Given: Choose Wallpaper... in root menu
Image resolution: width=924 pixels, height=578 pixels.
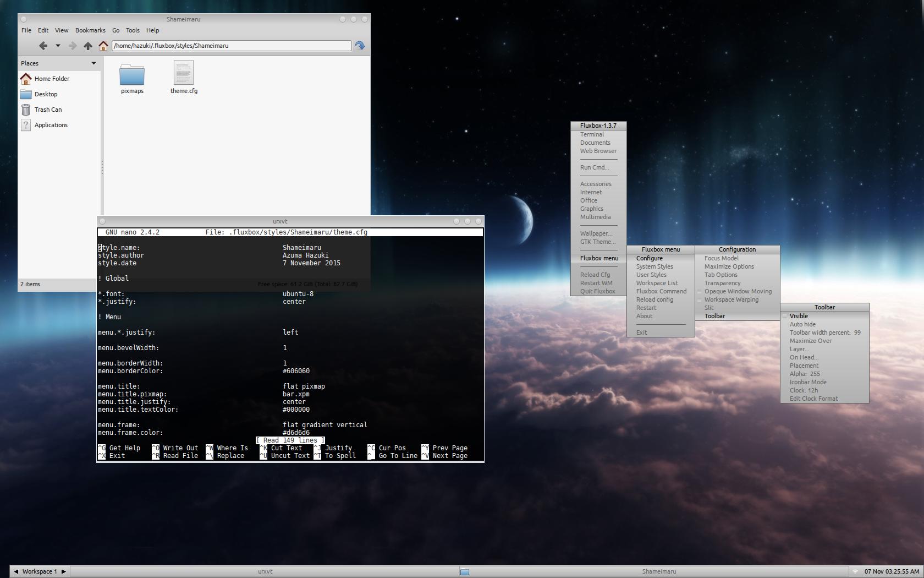Looking at the screenshot, I should click(598, 233).
